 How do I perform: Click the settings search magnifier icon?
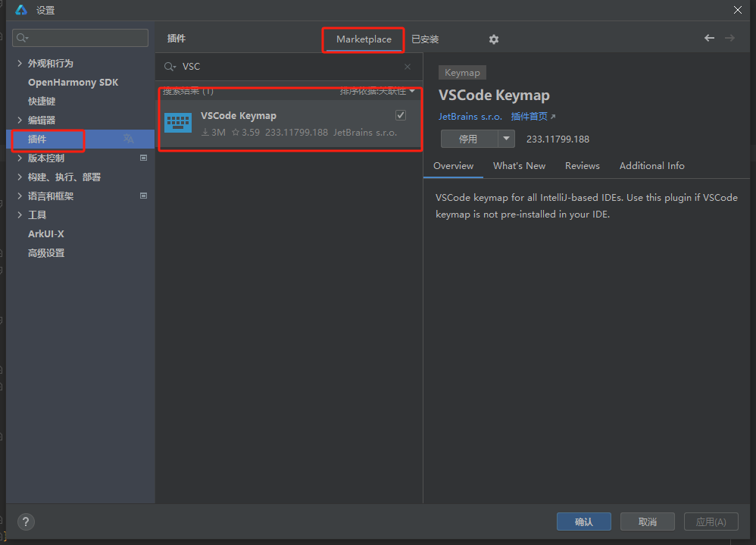21,38
